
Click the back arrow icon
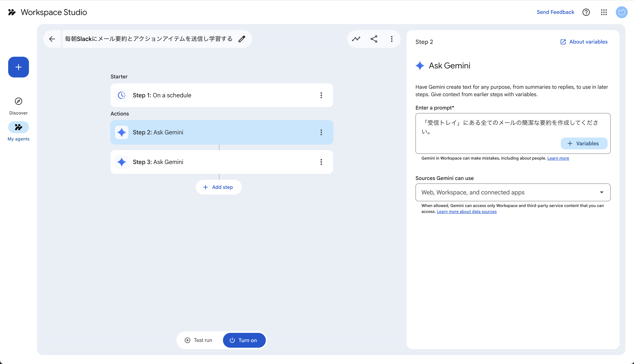click(52, 39)
